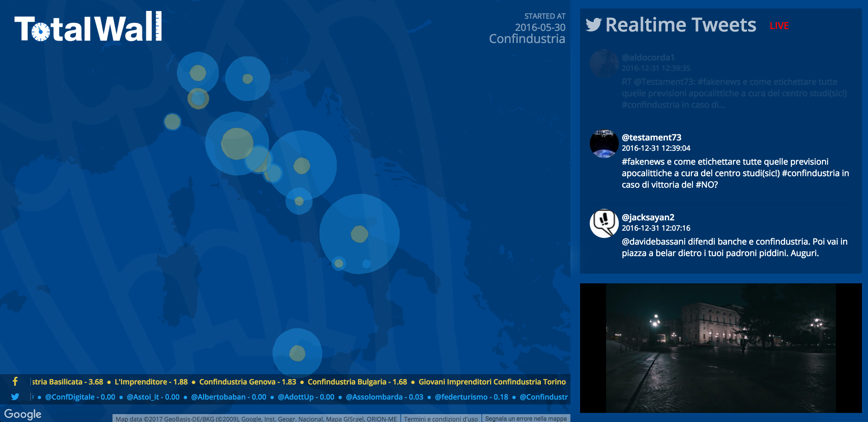
Task: Select L'Imprenditore - 1.88 ticker entry
Action: (x=151, y=382)
